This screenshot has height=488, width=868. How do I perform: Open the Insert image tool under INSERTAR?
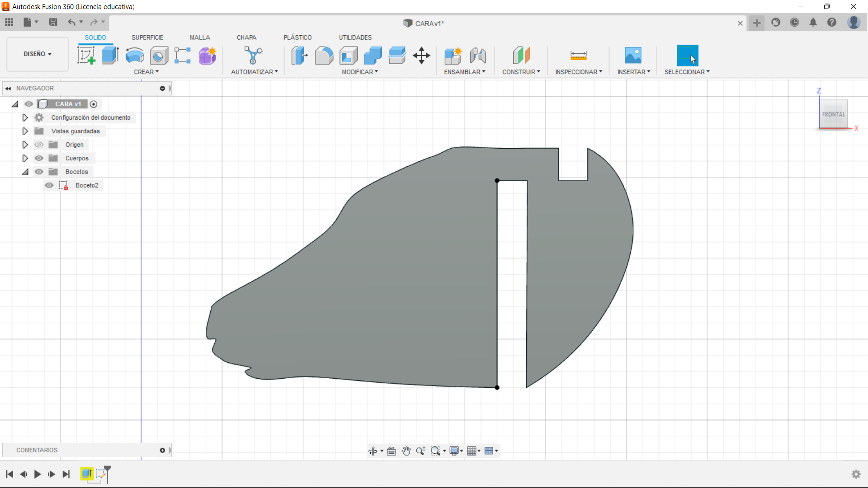click(x=633, y=55)
